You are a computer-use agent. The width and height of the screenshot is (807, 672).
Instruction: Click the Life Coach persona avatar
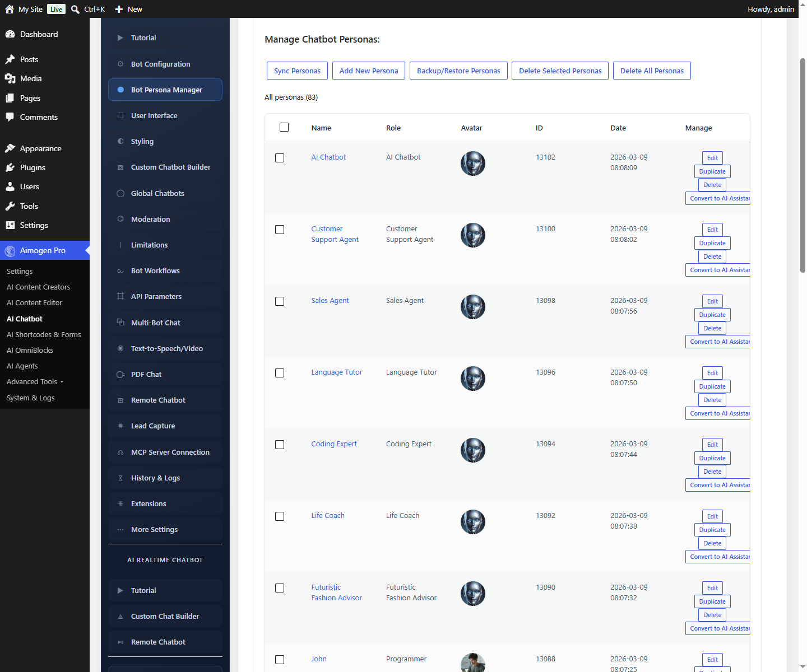pos(473,522)
